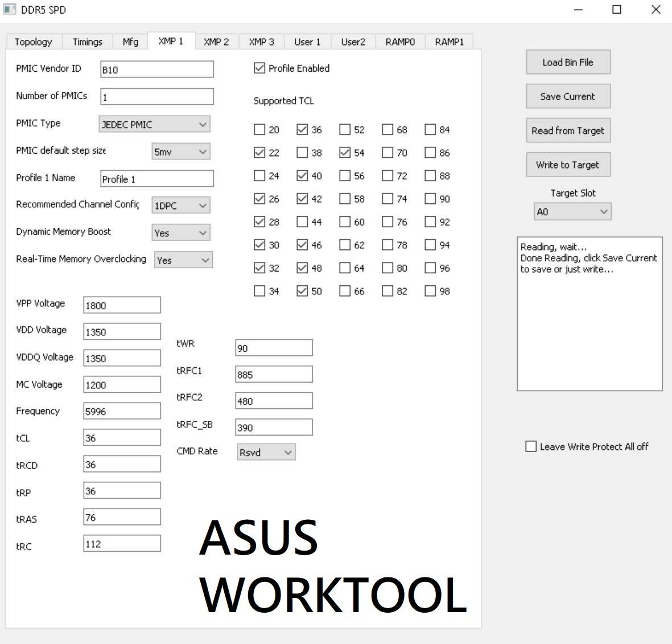Open the User2 tab

(353, 42)
